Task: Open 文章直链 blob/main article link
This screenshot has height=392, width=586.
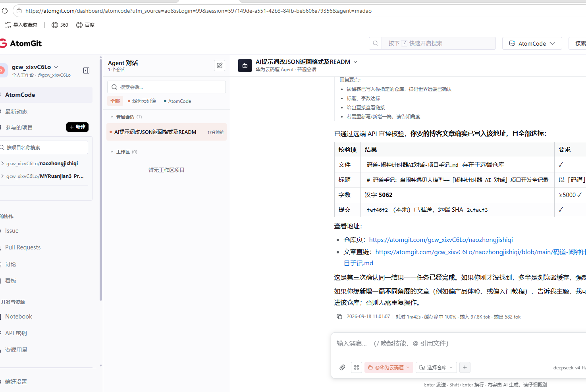Action: click(465, 257)
